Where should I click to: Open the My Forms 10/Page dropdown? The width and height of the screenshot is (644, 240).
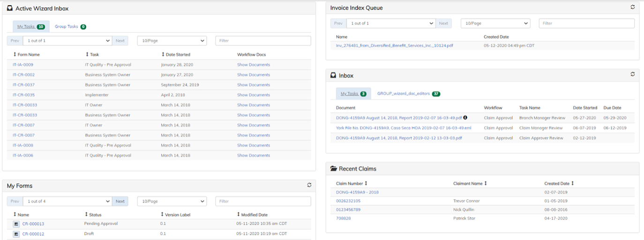point(172,201)
